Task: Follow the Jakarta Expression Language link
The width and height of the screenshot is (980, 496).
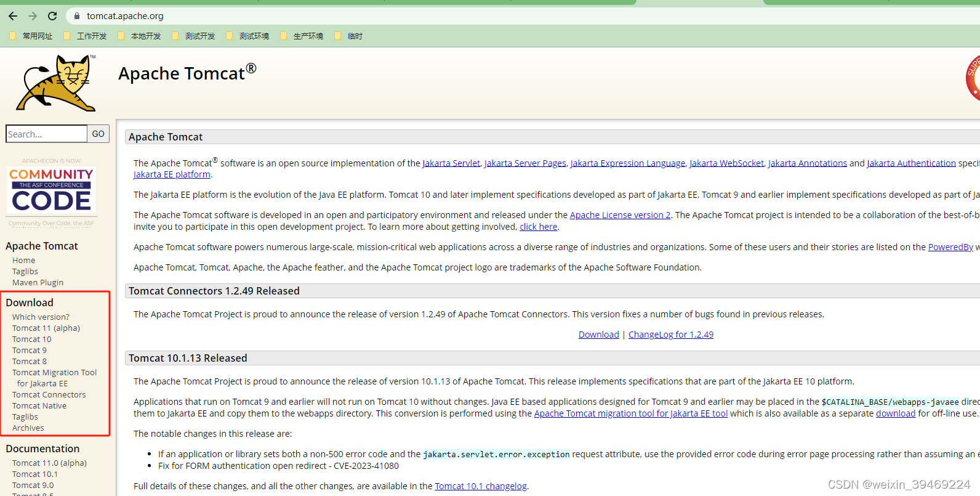Action: (628, 163)
